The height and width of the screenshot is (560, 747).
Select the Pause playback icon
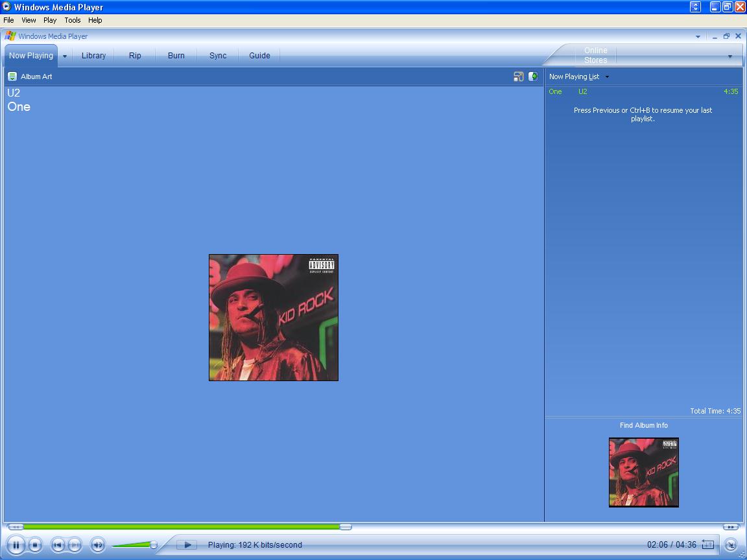[x=16, y=544]
